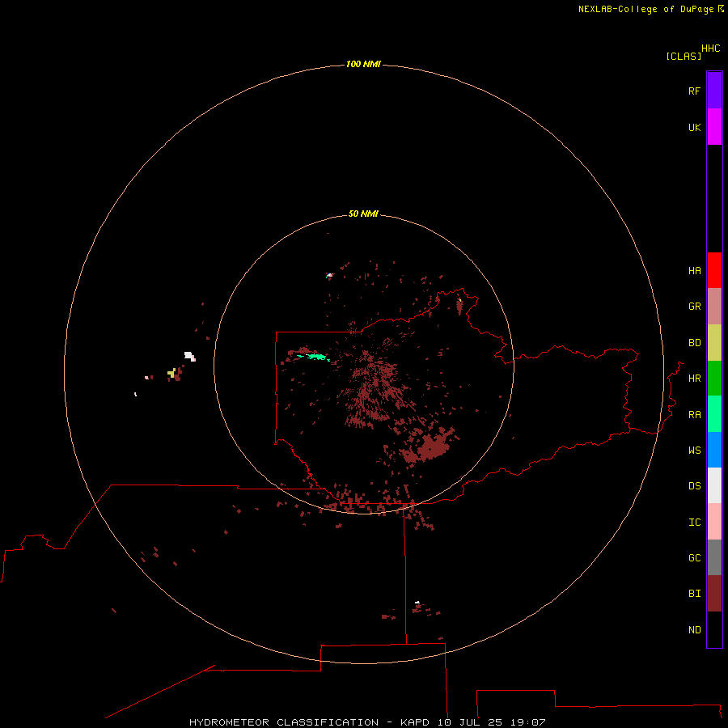
Task: Click the BI legend label
Action: coord(694,594)
